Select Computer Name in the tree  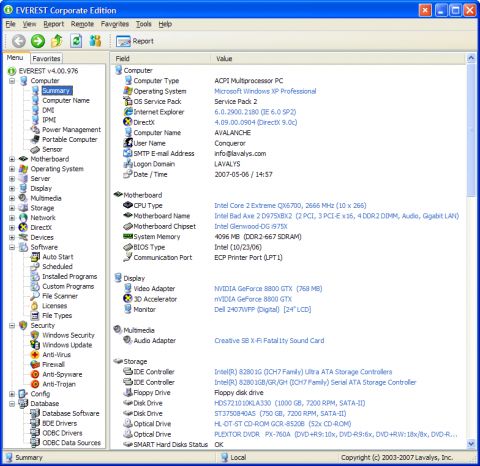[x=66, y=100]
